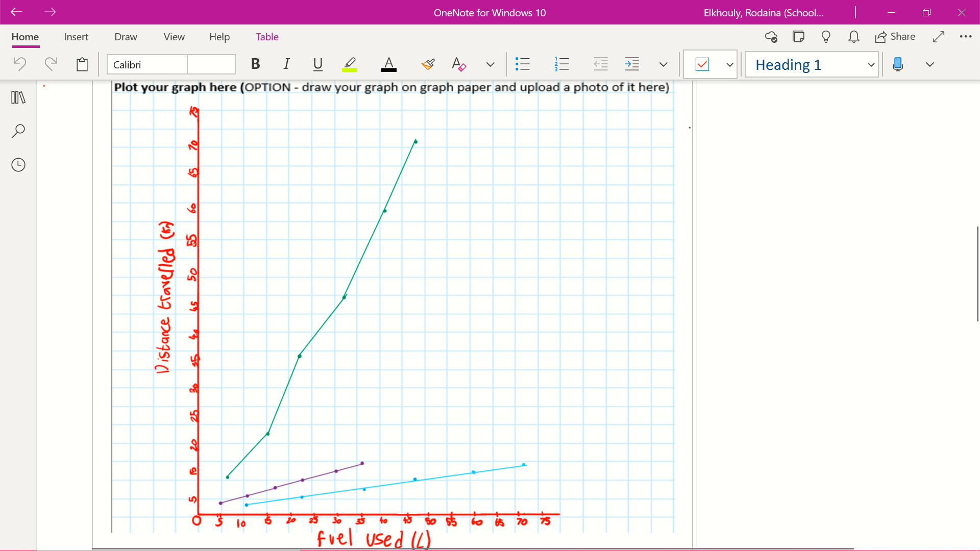Show the notebooks navigation pane

coord(18,97)
